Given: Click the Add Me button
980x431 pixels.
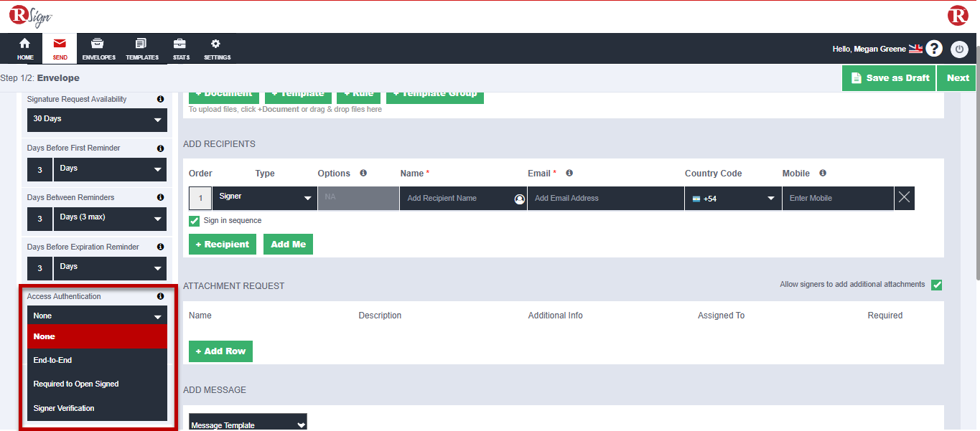Looking at the screenshot, I should pos(287,244).
